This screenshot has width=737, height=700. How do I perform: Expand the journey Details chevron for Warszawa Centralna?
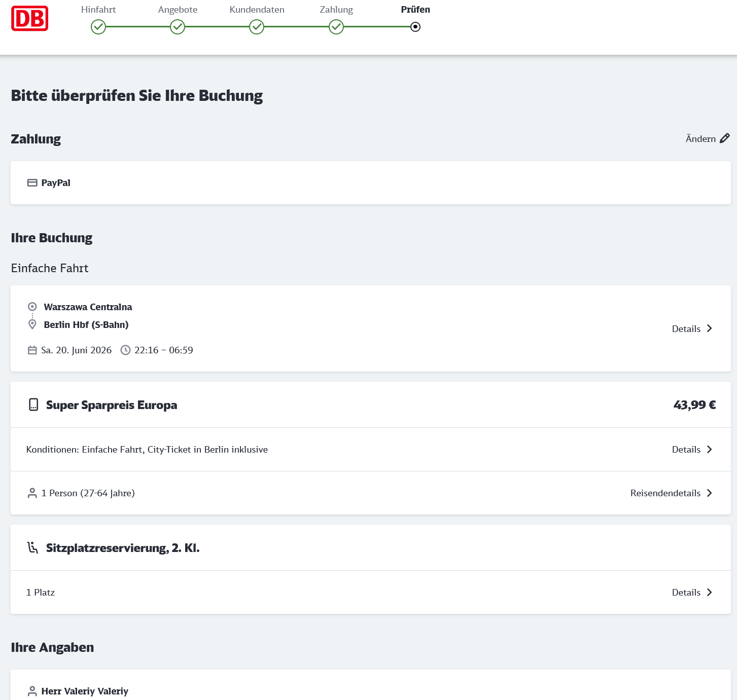pos(709,328)
